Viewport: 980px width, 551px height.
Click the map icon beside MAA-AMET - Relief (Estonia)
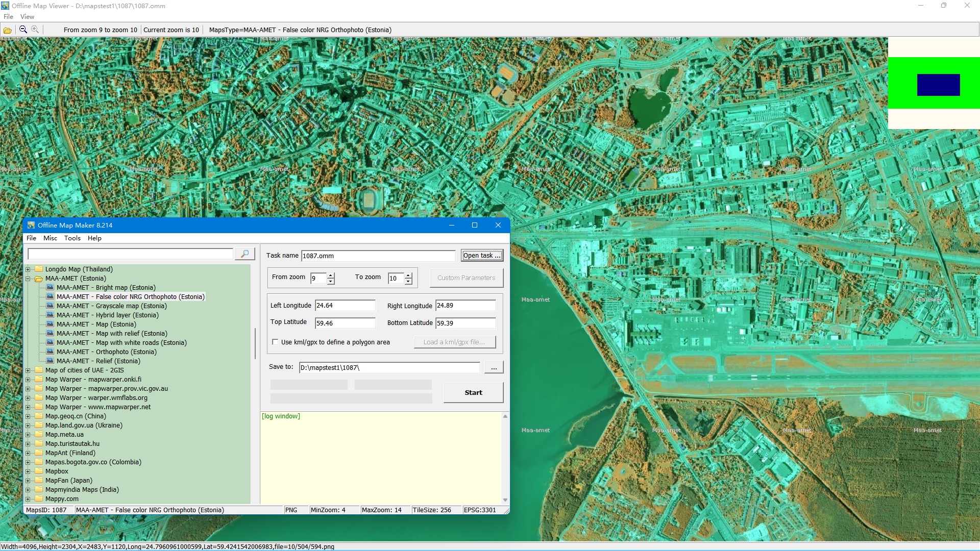point(50,361)
